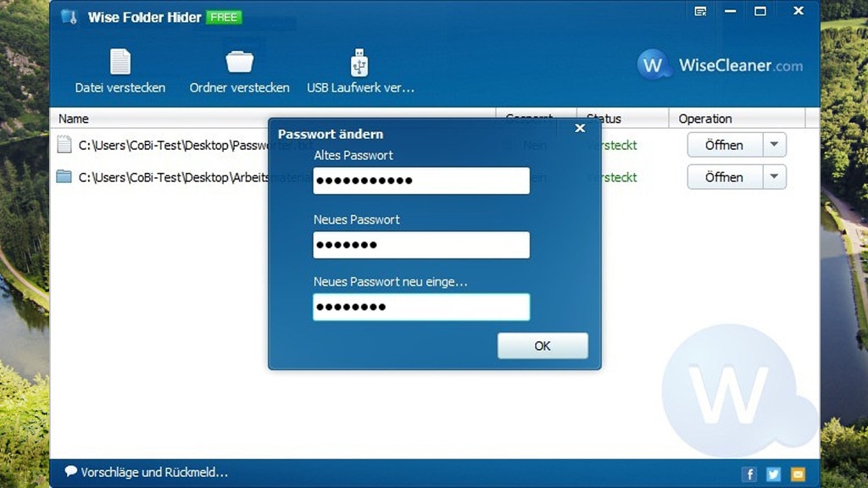Click the Name column header
The height and width of the screenshot is (488, 868).
74,119
